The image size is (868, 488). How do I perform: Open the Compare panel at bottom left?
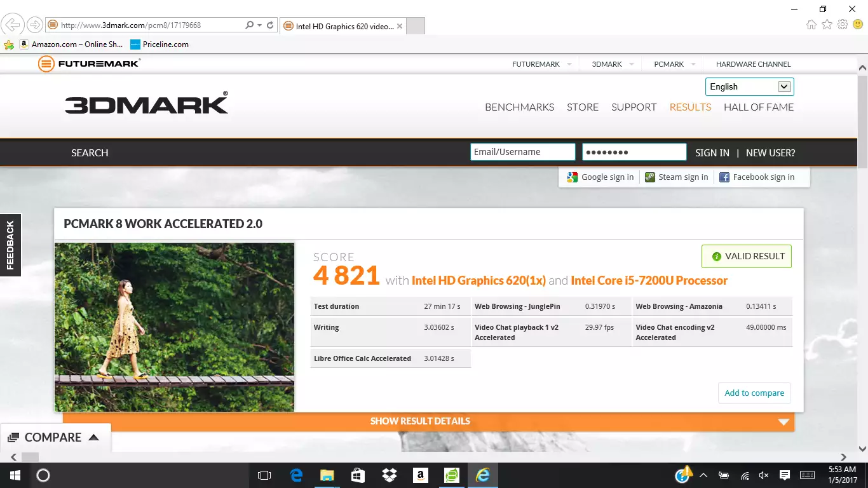[54, 437]
